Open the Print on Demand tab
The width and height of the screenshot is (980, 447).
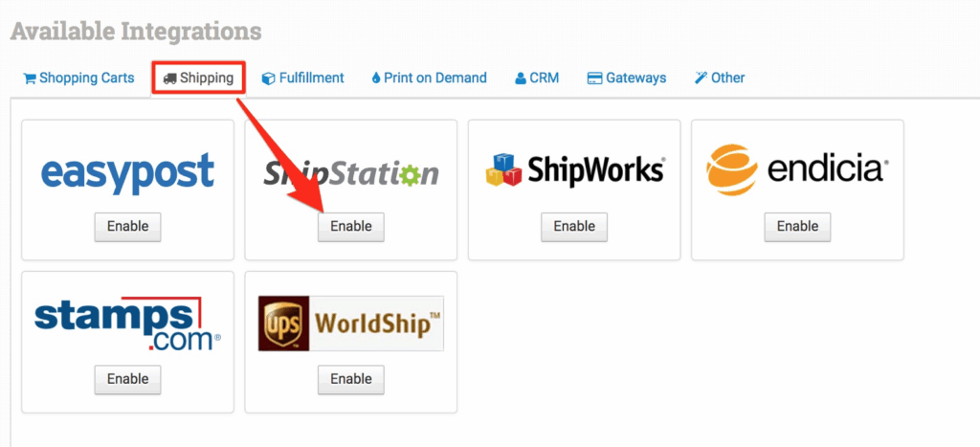429,78
